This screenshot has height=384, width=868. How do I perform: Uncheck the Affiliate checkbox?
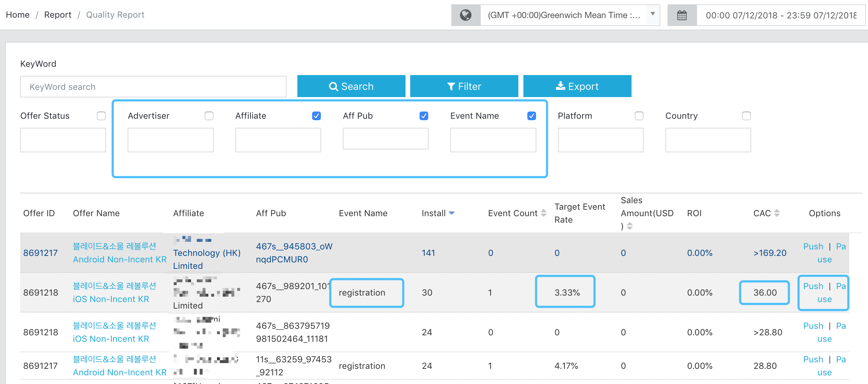tap(316, 116)
